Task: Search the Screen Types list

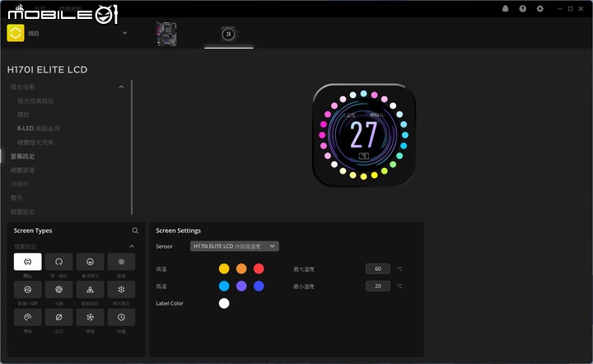Action: point(135,231)
